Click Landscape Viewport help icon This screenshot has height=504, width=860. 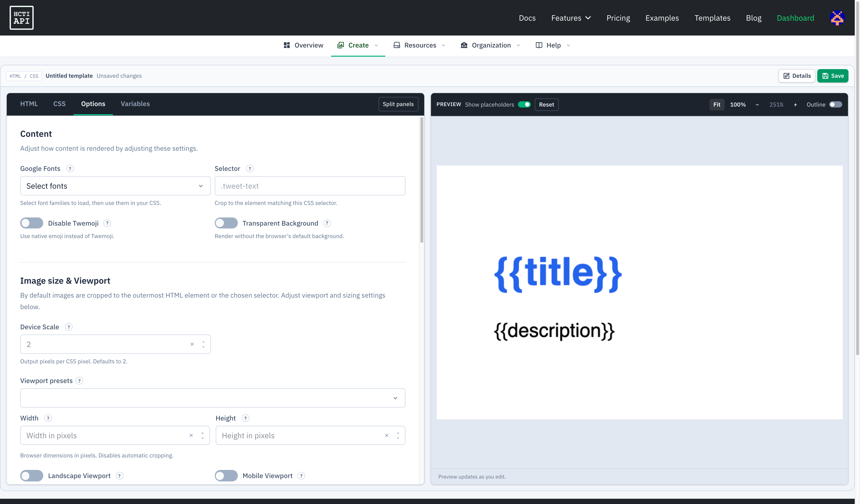pyautogui.click(x=119, y=476)
